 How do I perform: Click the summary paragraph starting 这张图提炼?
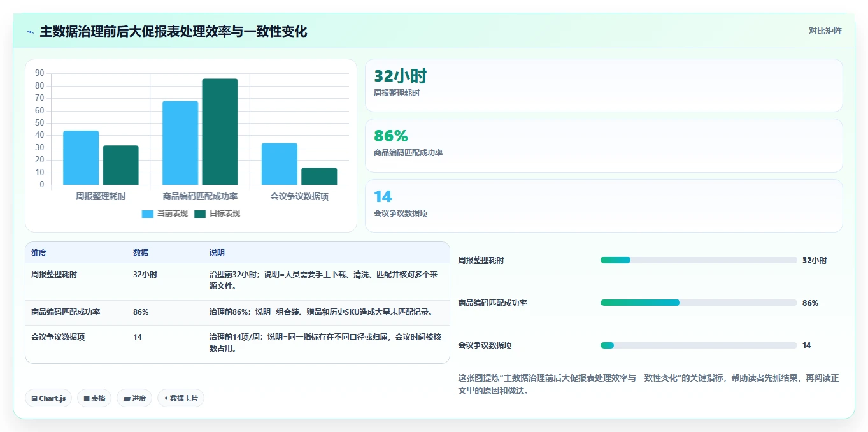coord(648,384)
